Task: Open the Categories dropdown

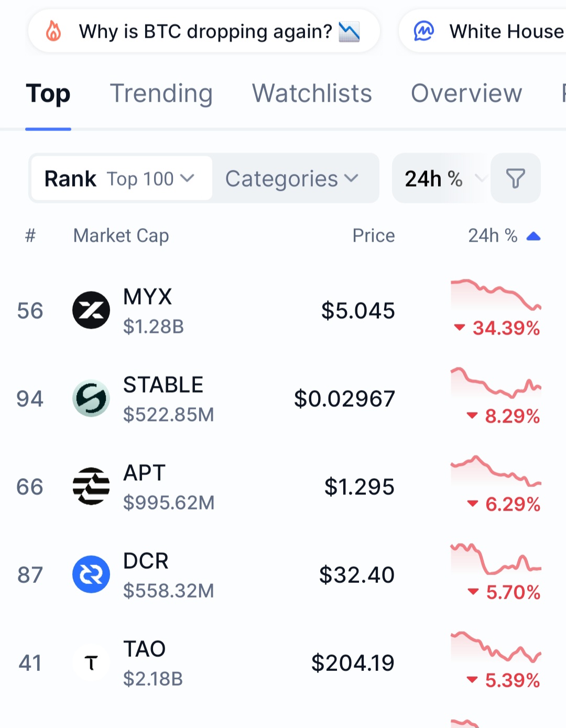Action: coord(292,179)
